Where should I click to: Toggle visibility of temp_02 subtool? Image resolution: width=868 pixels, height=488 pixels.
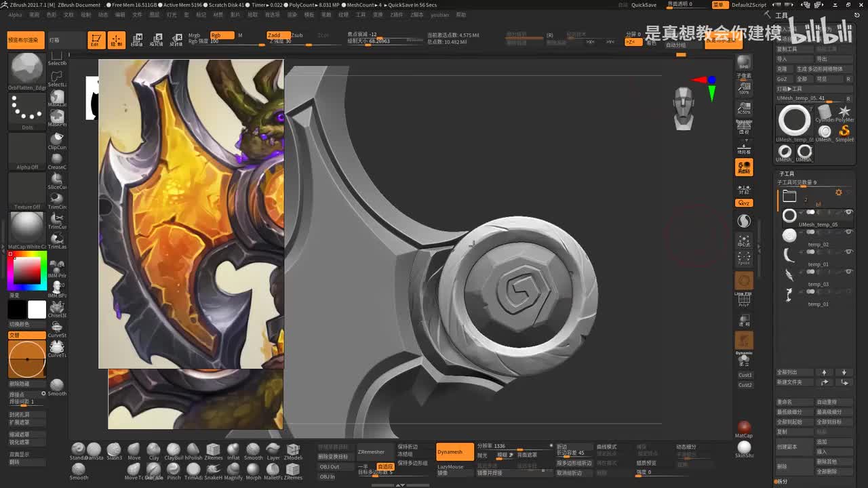pyautogui.click(x=849, y=232)
